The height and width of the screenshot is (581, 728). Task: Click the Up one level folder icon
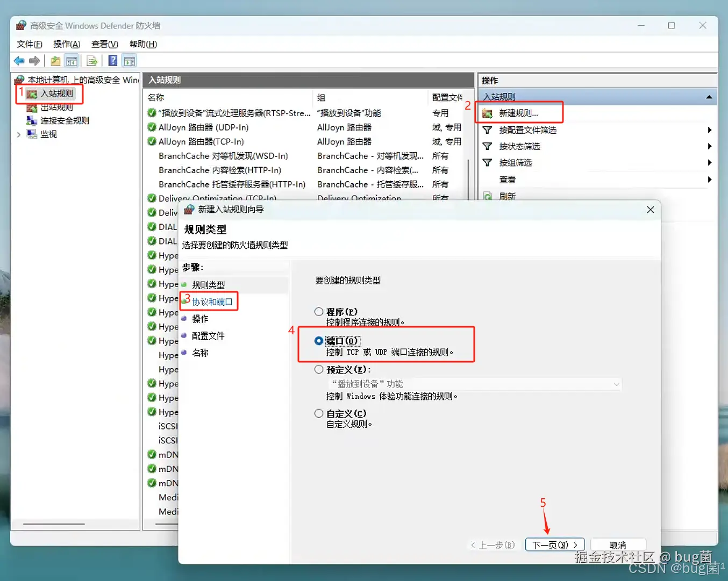[55, 61]
